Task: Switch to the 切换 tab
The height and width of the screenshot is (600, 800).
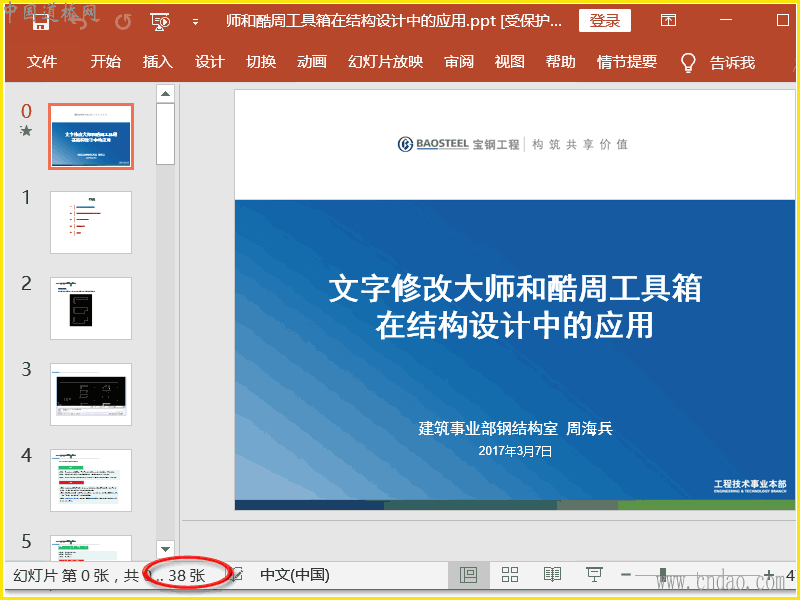Action: point(261,62)
